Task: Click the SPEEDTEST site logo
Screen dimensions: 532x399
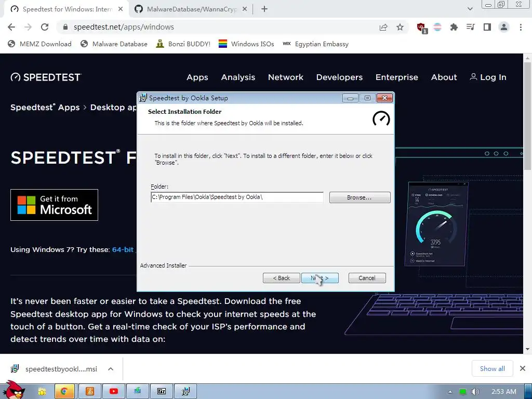Action: tap(46, 77)
